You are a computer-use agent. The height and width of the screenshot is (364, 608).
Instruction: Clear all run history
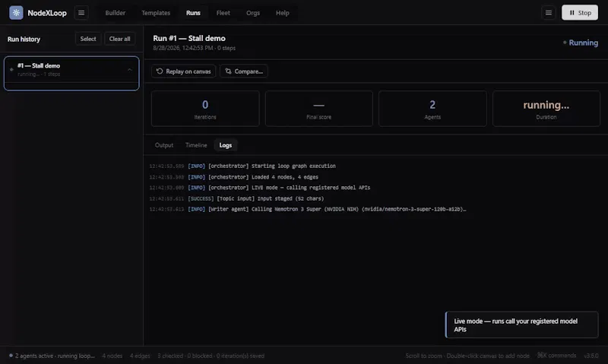point(119,39)
